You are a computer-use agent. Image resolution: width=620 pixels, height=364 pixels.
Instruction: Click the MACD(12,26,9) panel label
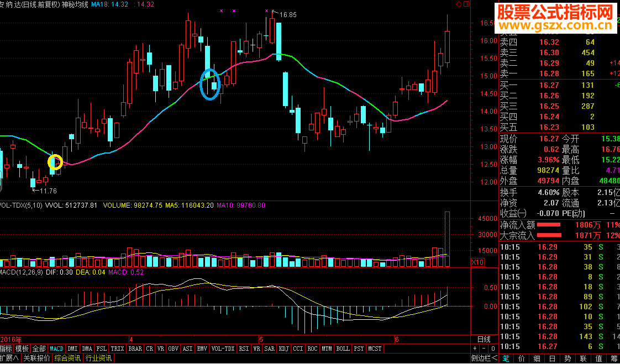point(22,272)
